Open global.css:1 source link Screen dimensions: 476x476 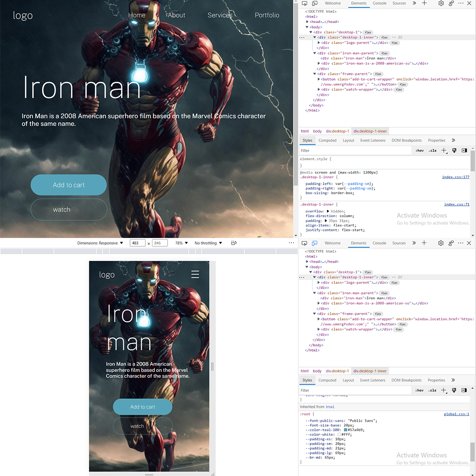pos(456,414)
